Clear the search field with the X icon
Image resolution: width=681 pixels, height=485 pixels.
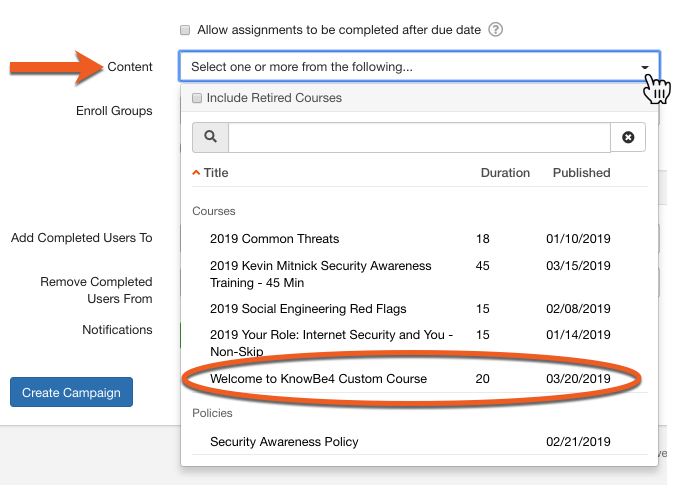628,137
